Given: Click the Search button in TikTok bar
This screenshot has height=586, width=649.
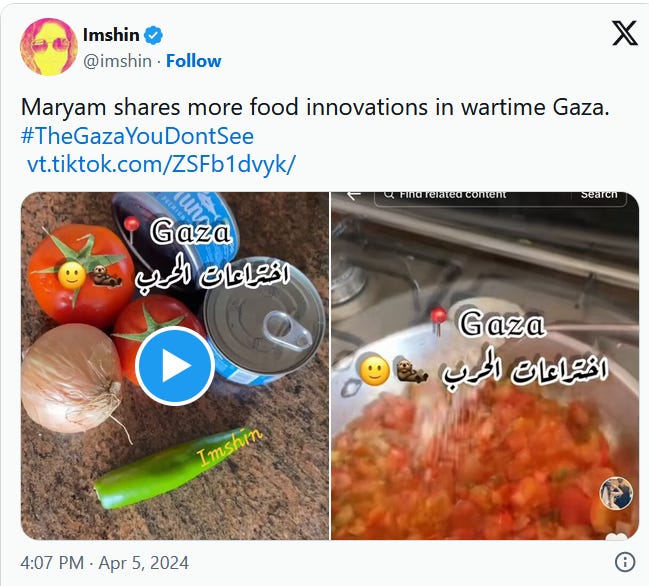Looking at the screenshot, I should pos(599,195).
